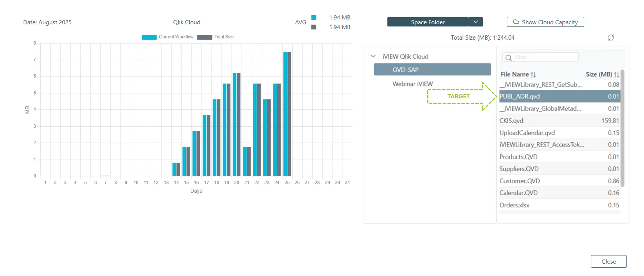Toggle the Current Workflow legend series
644x276 pixels.
coord(167,37)
